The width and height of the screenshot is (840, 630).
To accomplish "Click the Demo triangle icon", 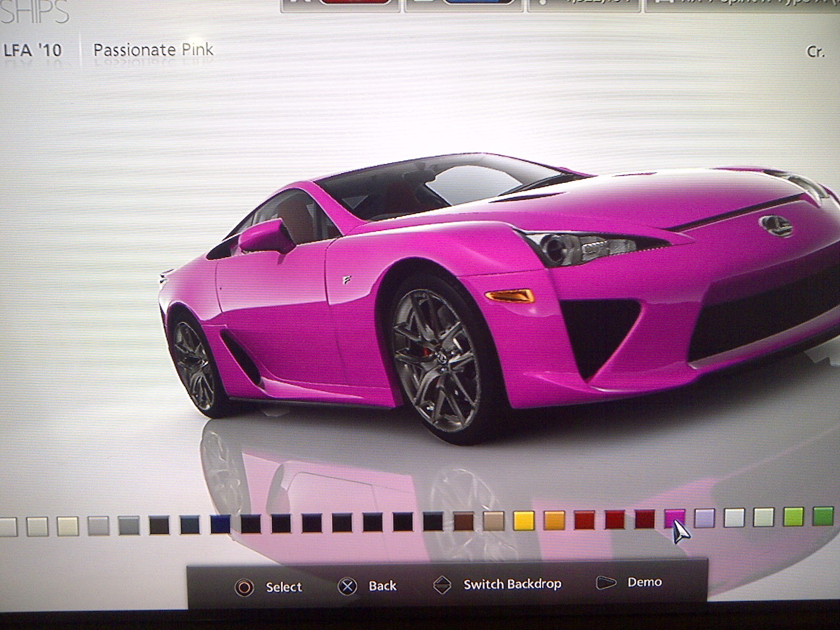I will 605,582.
